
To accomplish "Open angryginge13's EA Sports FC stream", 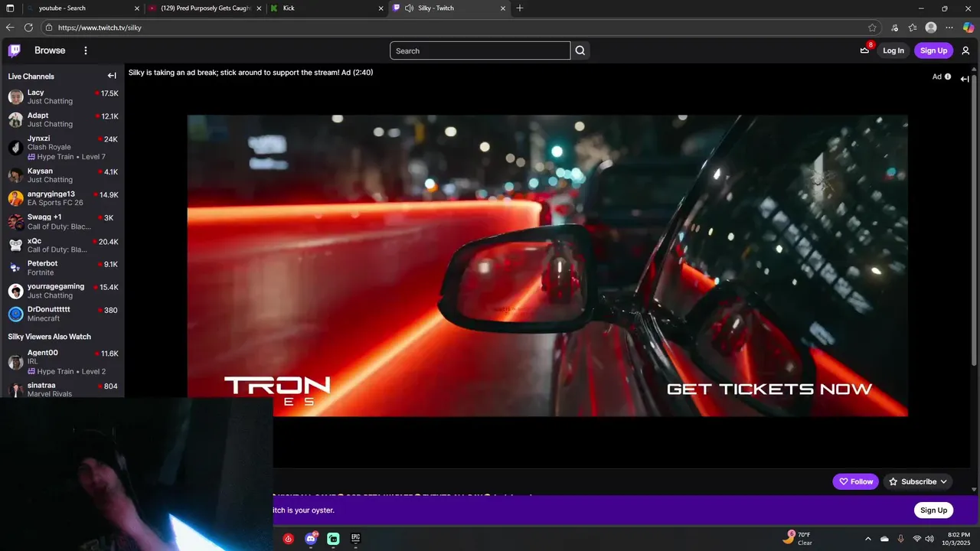I will [x=63, y=198].
